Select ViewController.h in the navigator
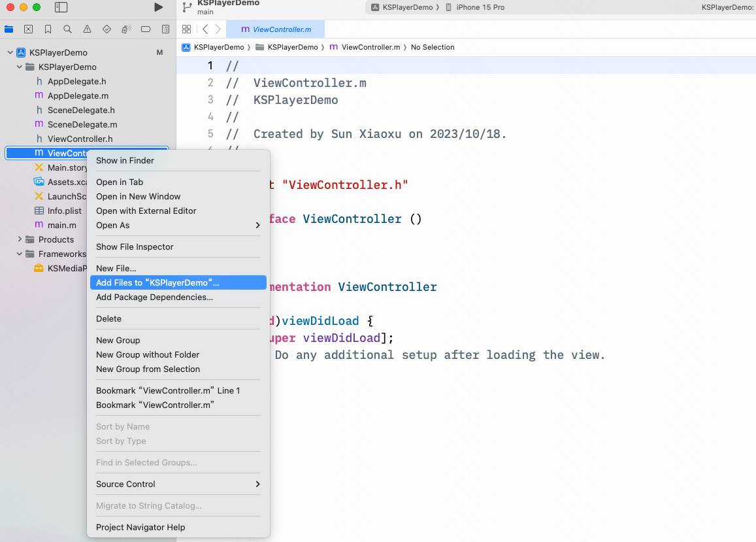This screenshot has width=756, height=542. [x=80, y=139]
